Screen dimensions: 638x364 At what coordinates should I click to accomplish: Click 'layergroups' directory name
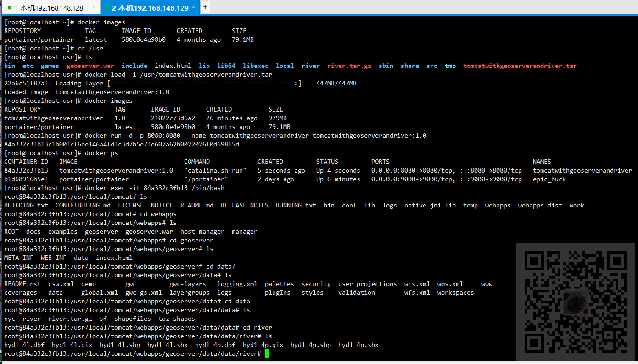click(190, 292)
